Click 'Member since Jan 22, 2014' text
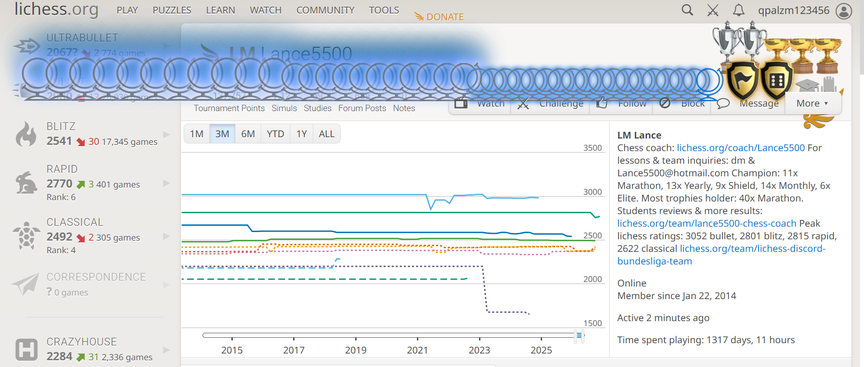The width and height of the screenshot is (864, 367). (677, 296)
